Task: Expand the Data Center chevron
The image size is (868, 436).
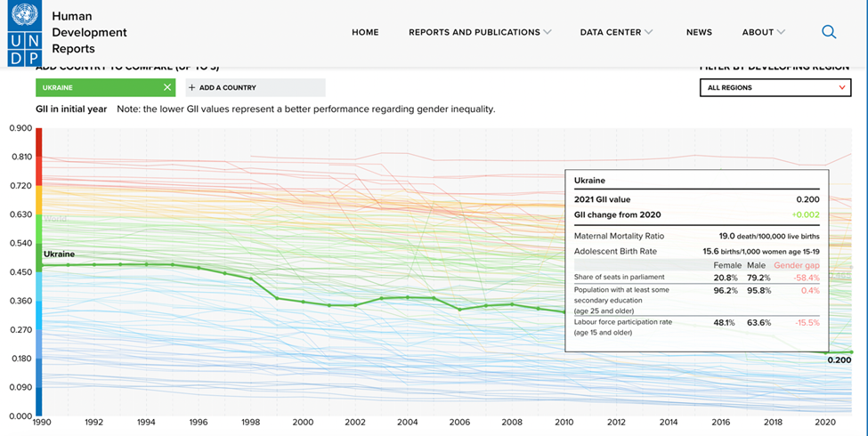Action: click(648, 32)
